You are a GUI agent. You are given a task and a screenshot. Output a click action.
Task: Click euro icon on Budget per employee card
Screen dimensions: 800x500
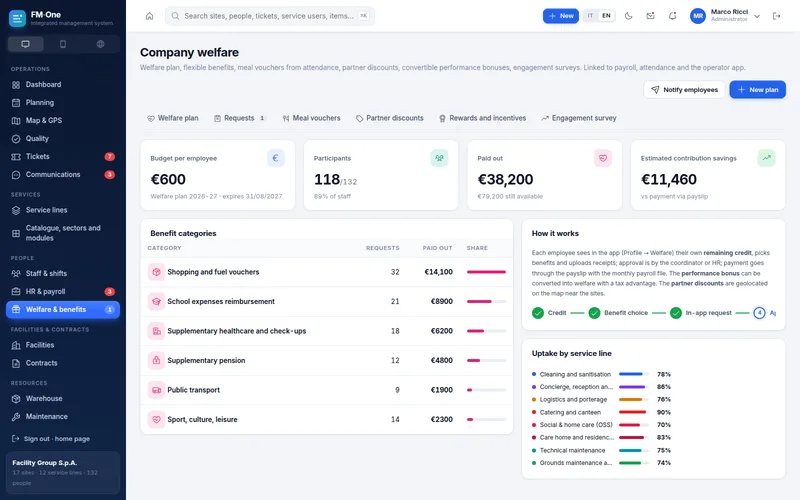[x=276, y=158]
